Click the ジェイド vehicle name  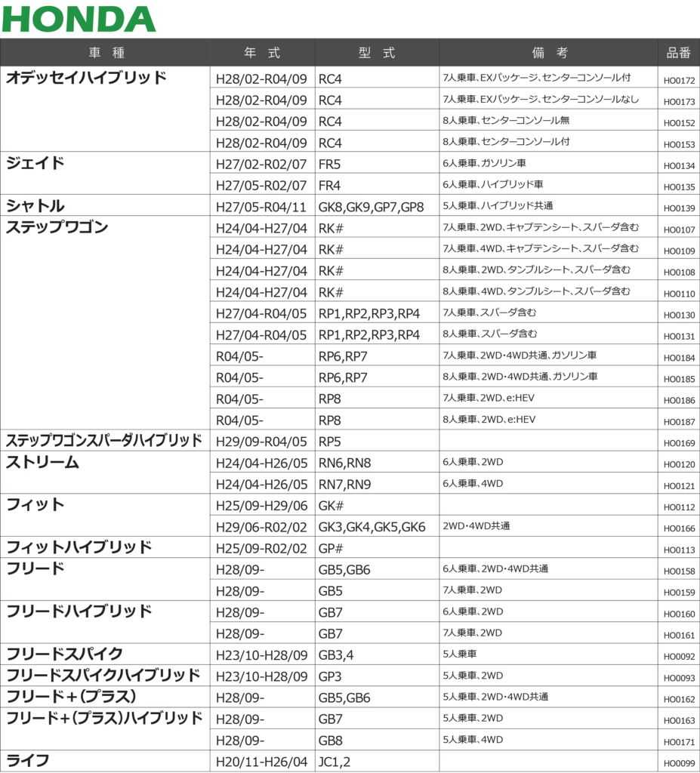tap(35, 163)
